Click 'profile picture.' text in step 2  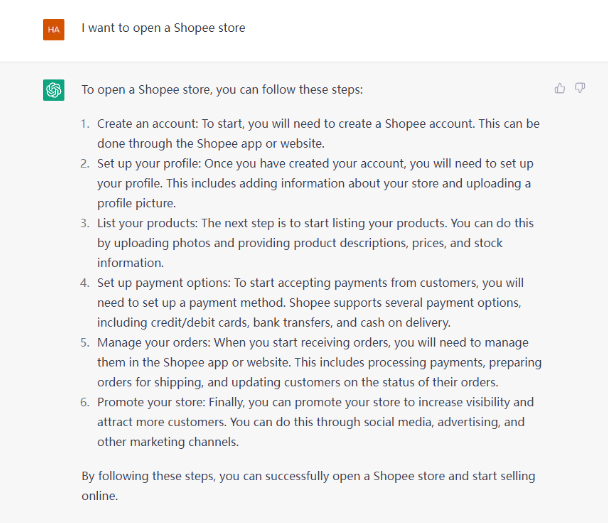[136, 204]
